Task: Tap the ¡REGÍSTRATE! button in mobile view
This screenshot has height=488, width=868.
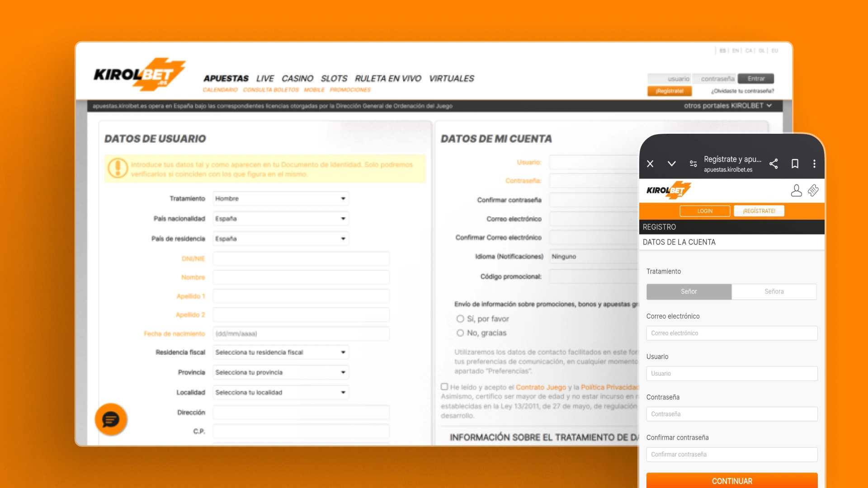Action: click(759, 211)
